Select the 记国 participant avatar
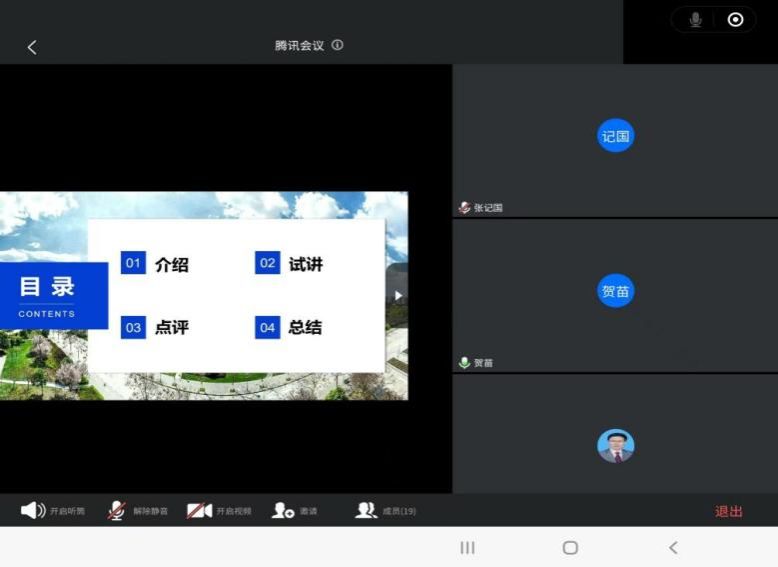The width and height of the screenshot is (778, 567). [x=615, y=136]
